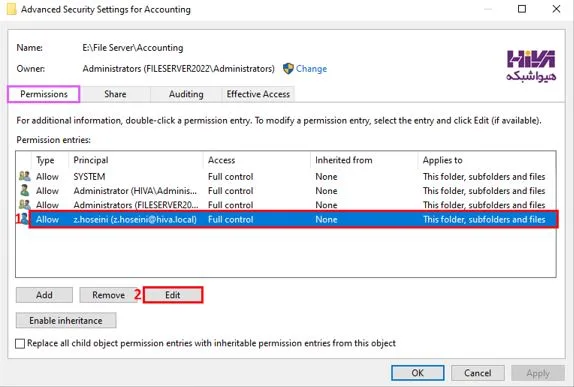The width and height of the screenshot is (574, 387).
Task: Open the Effective Access tab
Action: point(258,94)
